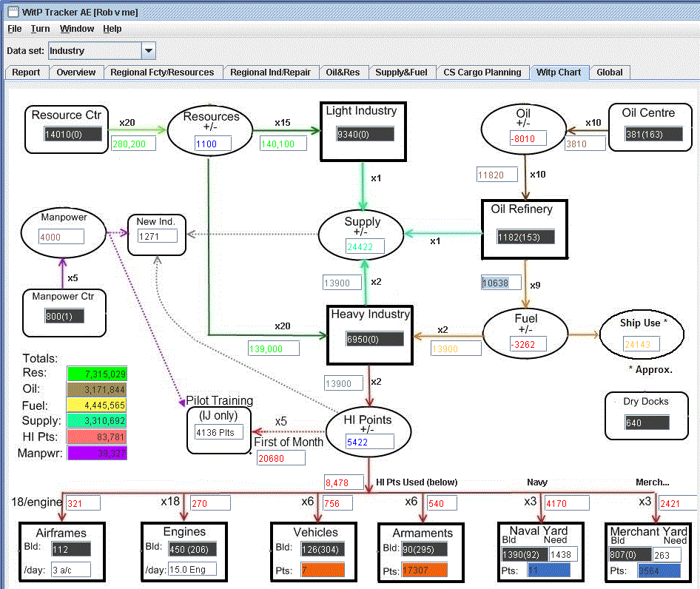Click the HI Points value 5422
Screen dimensions: 700x589
pyautogui.click(x=370, y=442)
